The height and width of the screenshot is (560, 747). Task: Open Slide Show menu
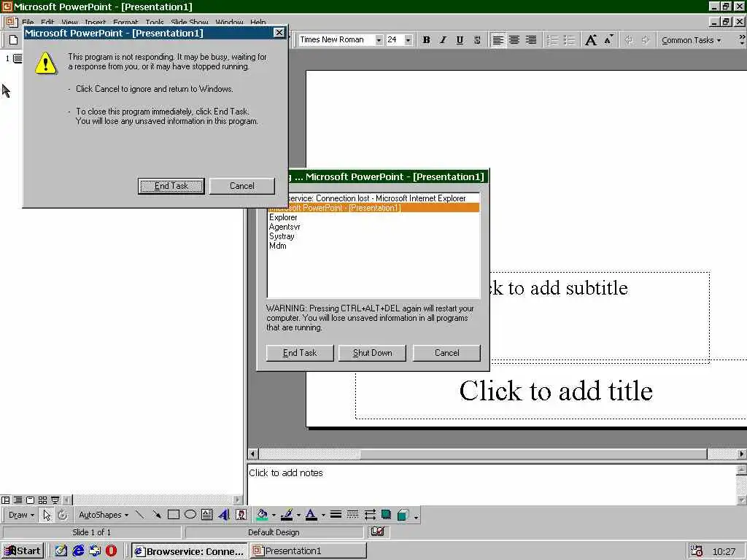(190, 22)
